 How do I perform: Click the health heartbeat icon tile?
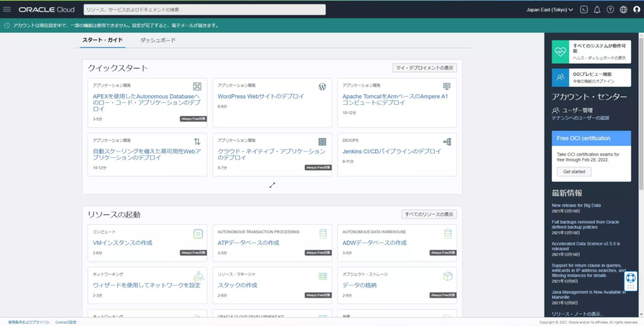click(x=560, y=52)
